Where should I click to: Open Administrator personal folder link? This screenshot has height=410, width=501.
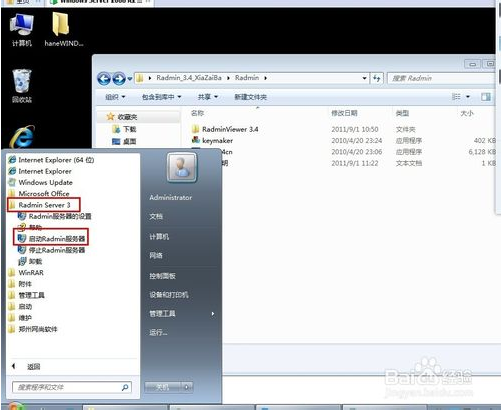point(170,197)
